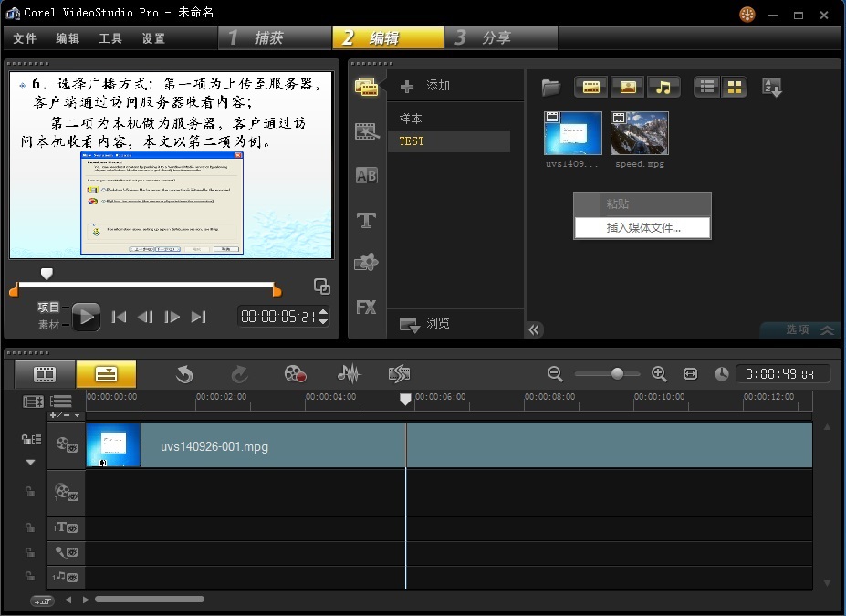The image size is (846, 616).
Task: Select the speed.mpg thumbnail
Action: pyautogui.click(x=639, y=133)
